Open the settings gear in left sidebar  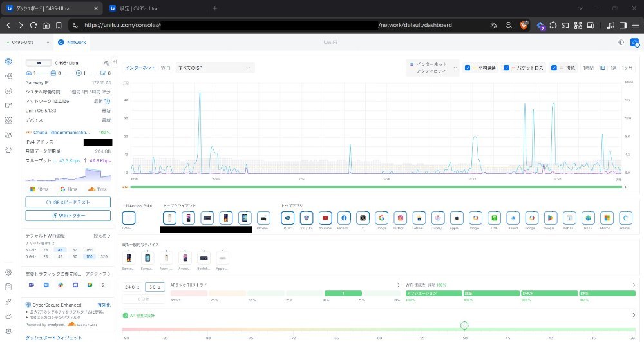tap(8, 272)
